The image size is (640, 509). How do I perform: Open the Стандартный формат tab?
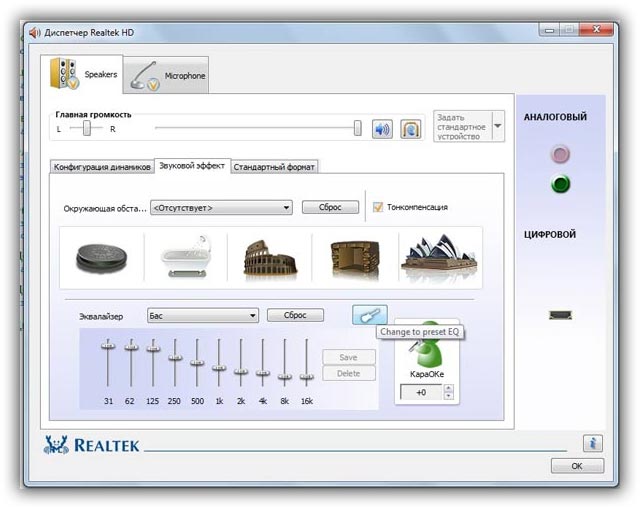click(x=274, y=167)
